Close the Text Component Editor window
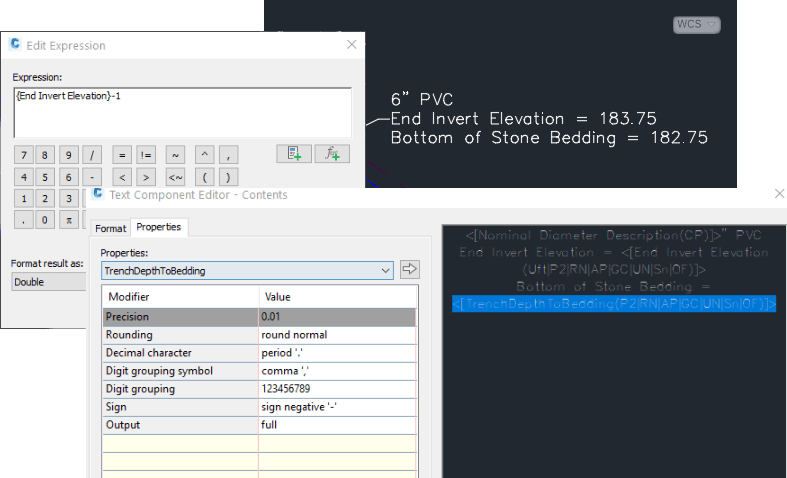The image size is (787, 478). 779,193
